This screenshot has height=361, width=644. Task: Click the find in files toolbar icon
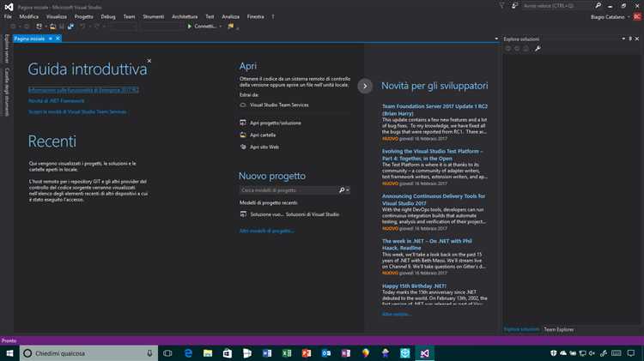(x=231, y=27)
